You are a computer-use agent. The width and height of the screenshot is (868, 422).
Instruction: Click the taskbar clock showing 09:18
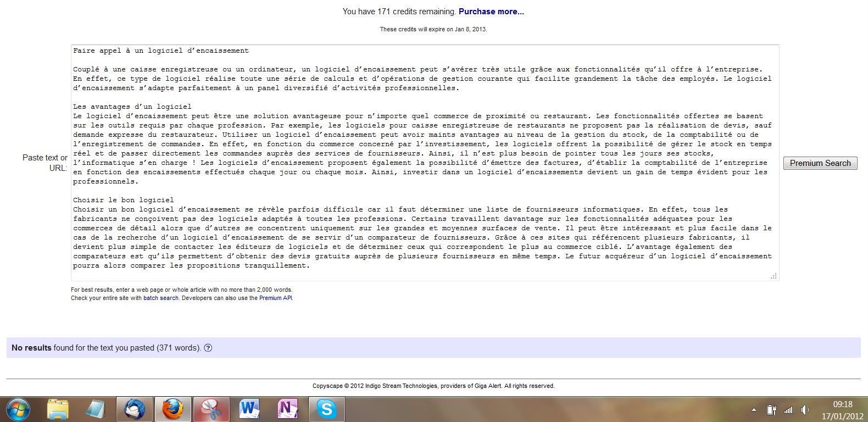point(842,410)
